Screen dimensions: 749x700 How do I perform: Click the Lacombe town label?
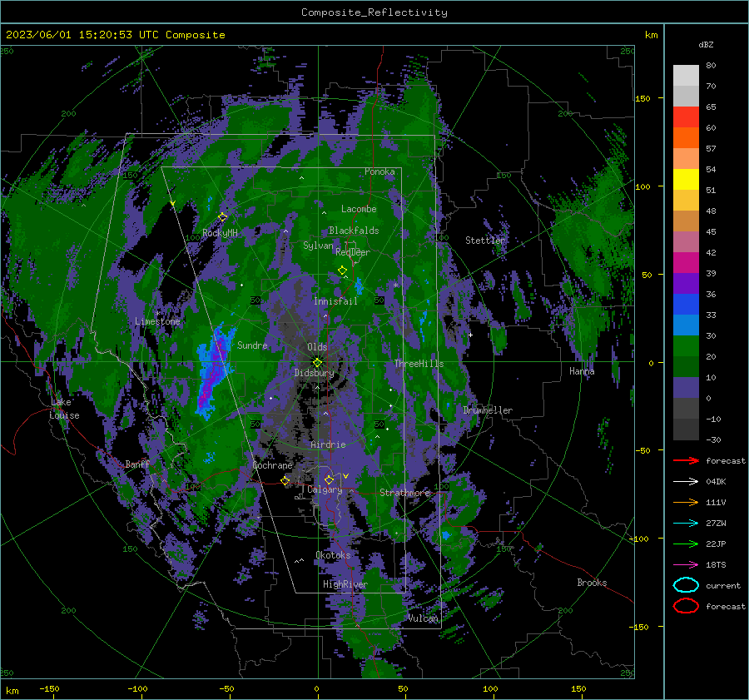pos(359,209)
